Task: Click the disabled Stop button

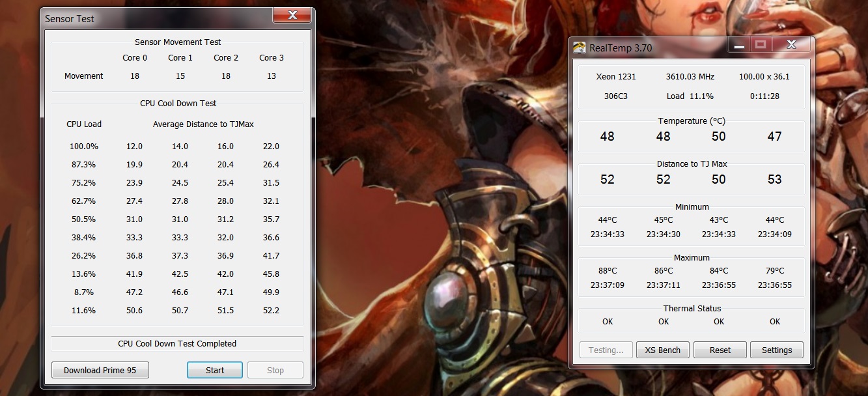Action: (275, 370)
